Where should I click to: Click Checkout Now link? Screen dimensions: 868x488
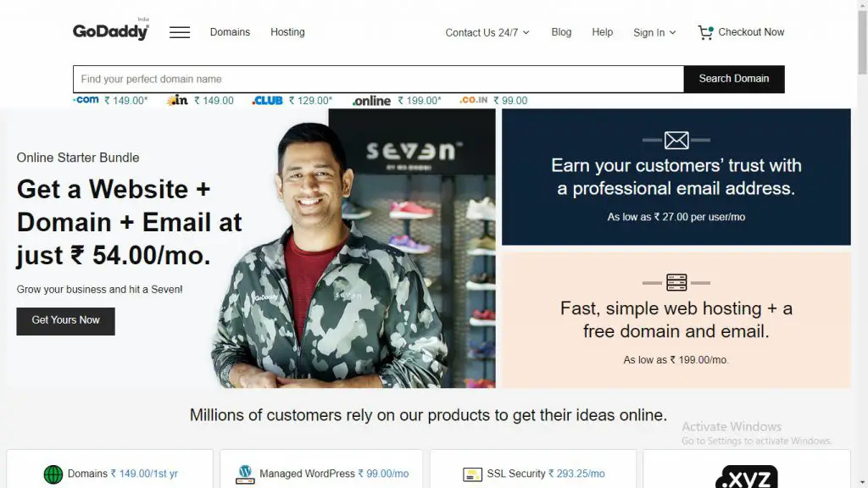click(751, 32)
